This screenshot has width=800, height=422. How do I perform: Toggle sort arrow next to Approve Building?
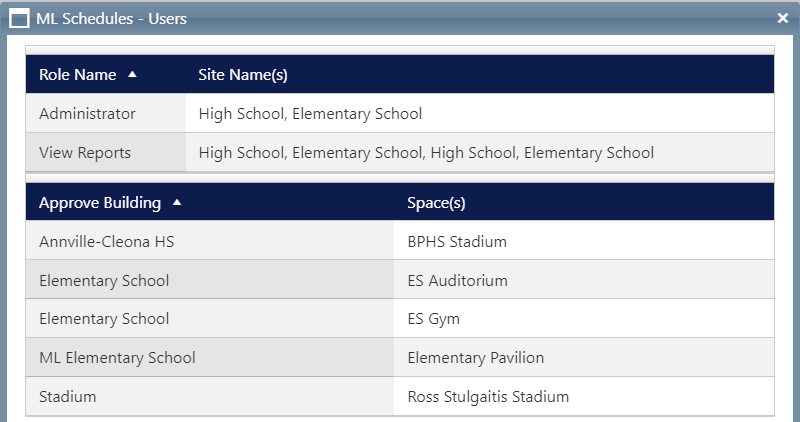(177, 203)
